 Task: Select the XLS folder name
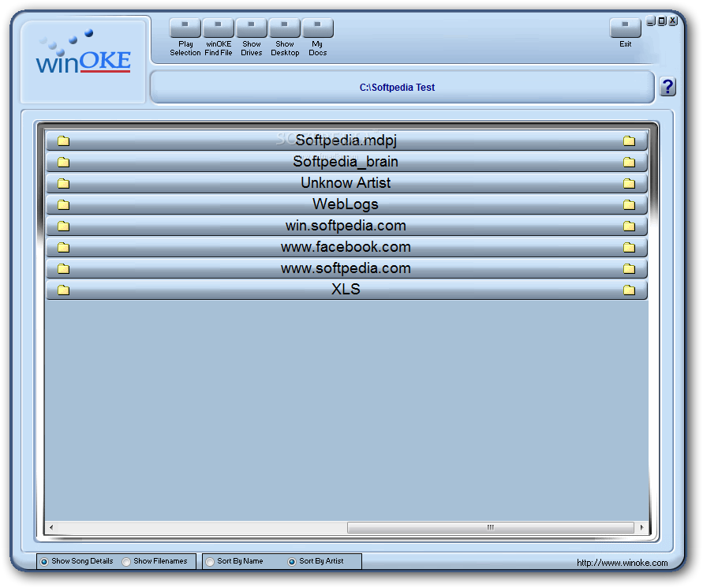[x=346, y=290]
